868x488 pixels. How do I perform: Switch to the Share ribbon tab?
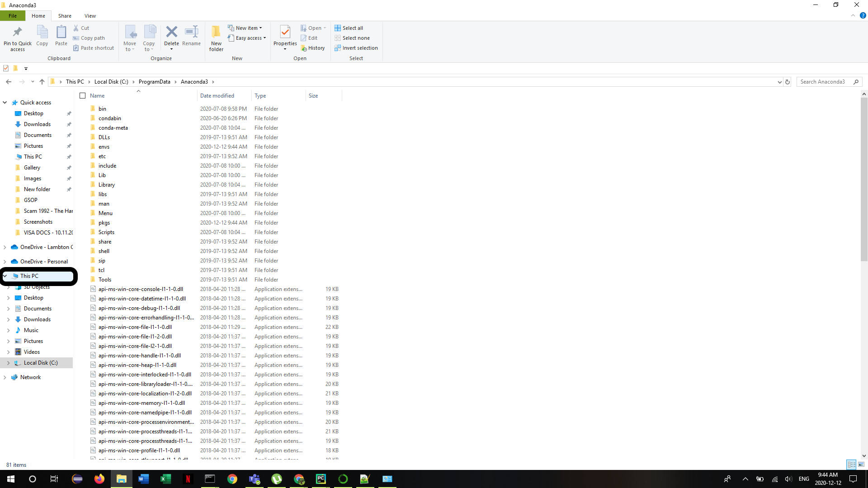[65, 16]
